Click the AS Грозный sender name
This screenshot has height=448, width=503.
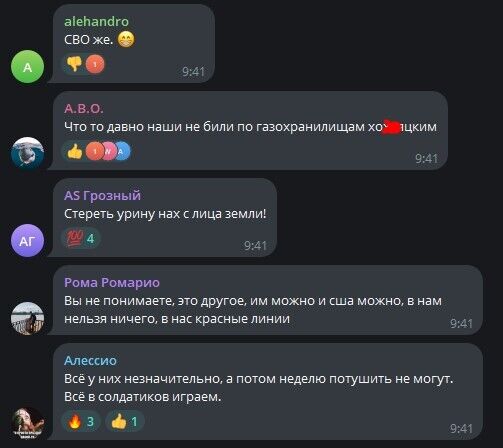click(102, 195)
